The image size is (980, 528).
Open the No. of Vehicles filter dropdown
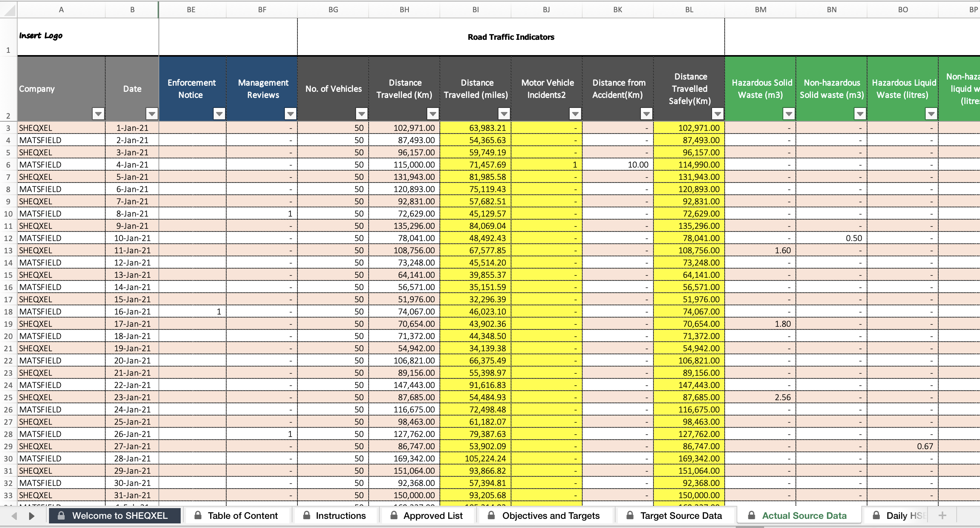pyautogui.click(x=362, y=114)
